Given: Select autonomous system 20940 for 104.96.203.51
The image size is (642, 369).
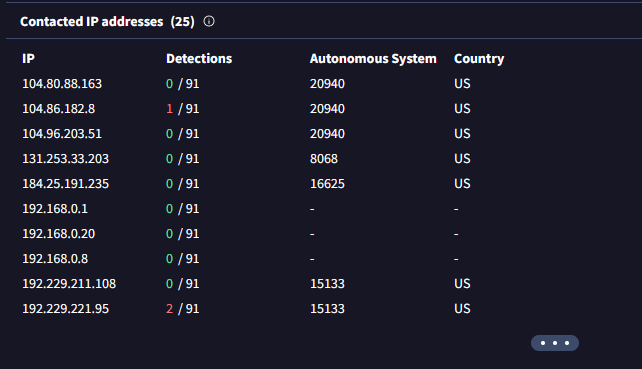Looking at the screenshot, I should point(327,134).
